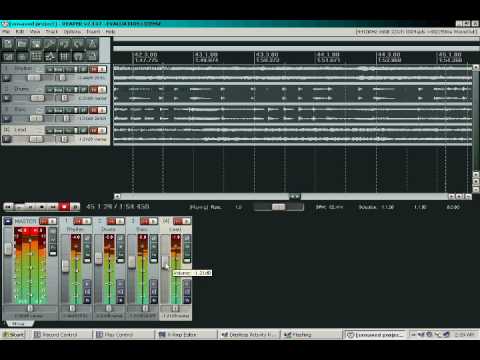This screenshot has width=480, height=360.
Task: Click the Save Project toolbar icon
Action: click(x=36, y=44)
